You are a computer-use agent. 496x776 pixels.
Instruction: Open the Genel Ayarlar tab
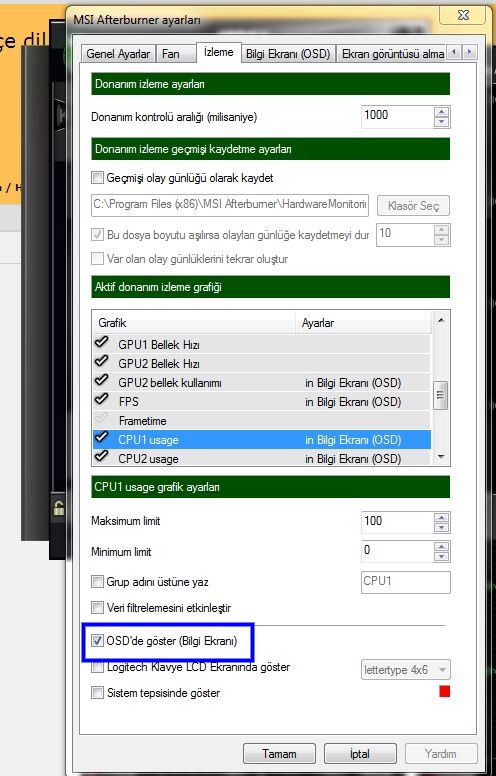118,54
